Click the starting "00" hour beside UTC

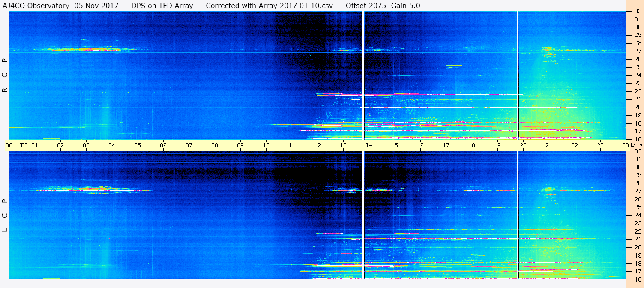coord(9,145)
